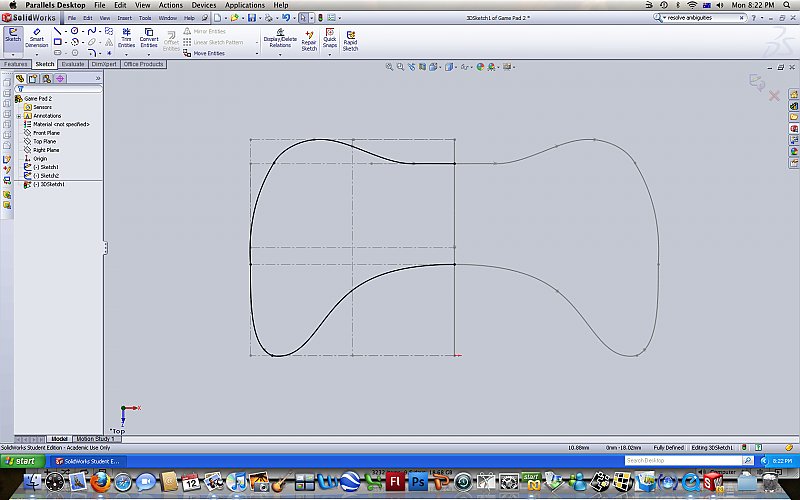Select the Trim Entities tool

[x=126, y=39]
